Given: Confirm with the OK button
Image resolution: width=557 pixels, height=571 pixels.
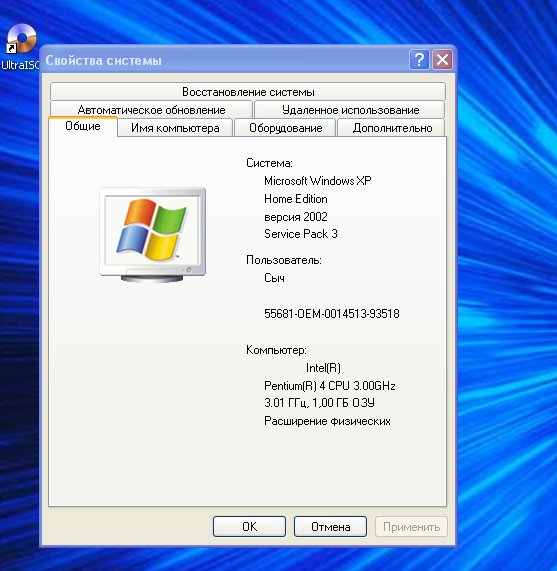Looking at the screenshot, I should [x=249, y=527].
